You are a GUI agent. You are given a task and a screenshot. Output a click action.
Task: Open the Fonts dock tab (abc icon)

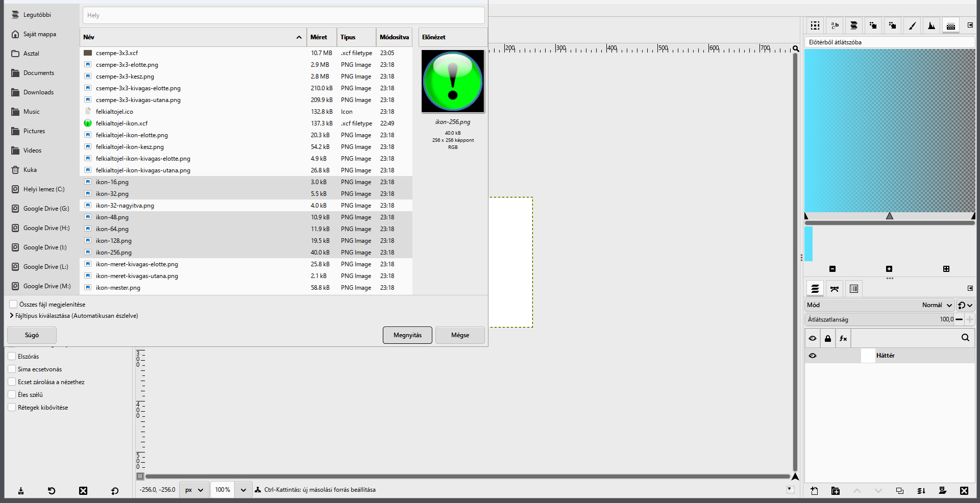tap(835, 26)
